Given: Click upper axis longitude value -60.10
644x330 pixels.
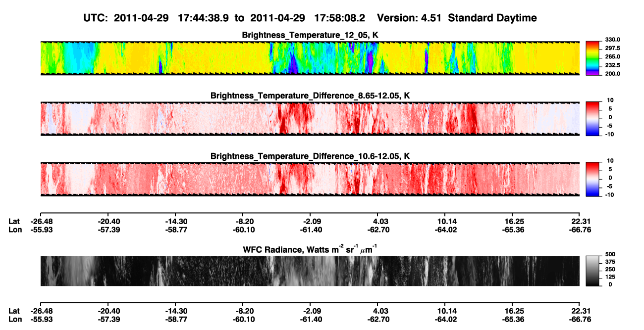Looking at the screenshot, I should coord(243,230).
